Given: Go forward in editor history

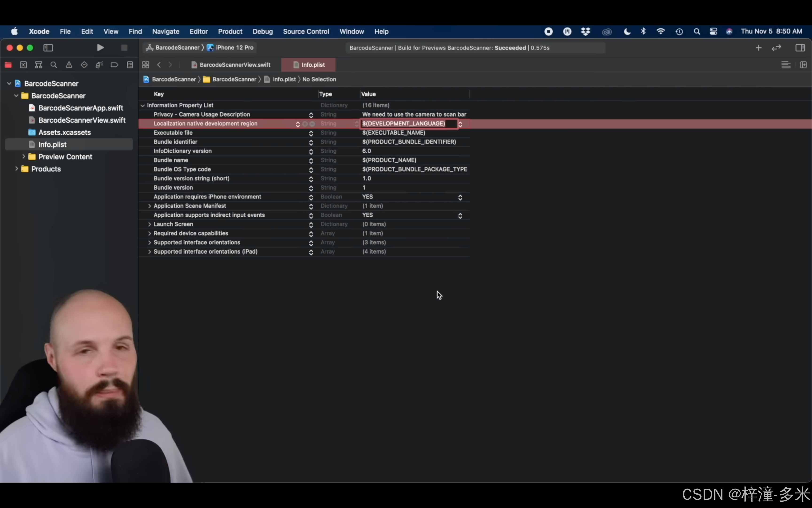Looking at the screenshot, I should pos(170,65).
